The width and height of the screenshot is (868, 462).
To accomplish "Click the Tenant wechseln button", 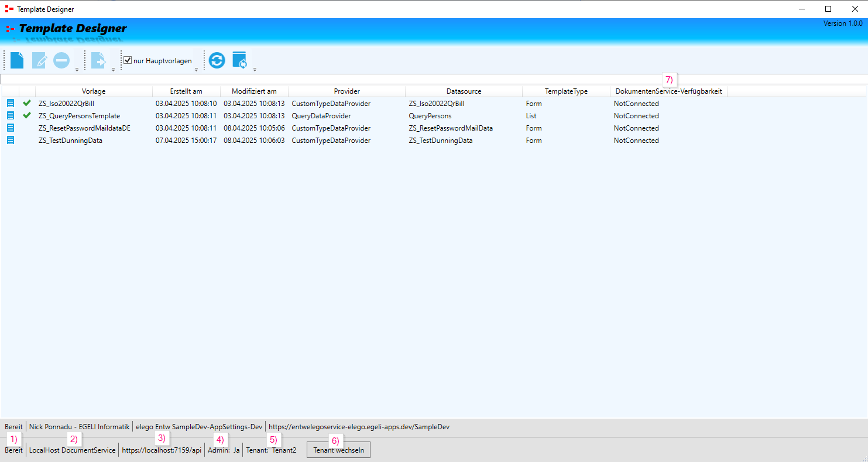I will (338, 450).
